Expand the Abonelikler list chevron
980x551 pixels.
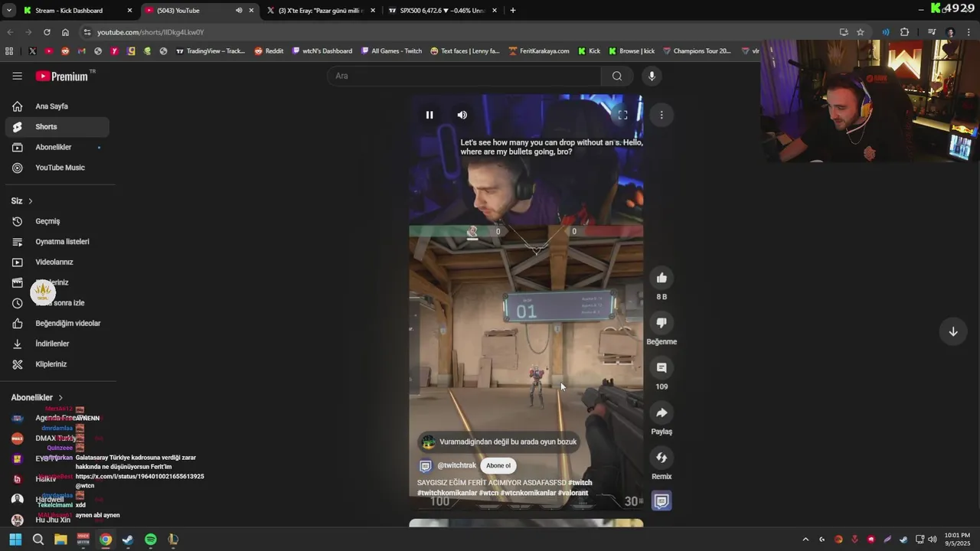[x=60, y=398]
